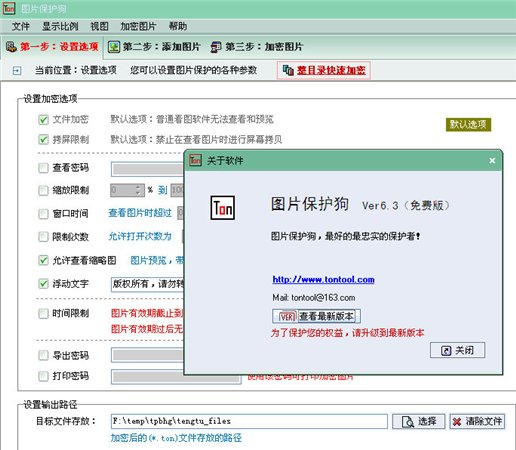Image resolution: width=516 pixels, height=450 pixels.
Task: Click the 清除文件 button
Action: pyautogui.click(x=477, y=421)
